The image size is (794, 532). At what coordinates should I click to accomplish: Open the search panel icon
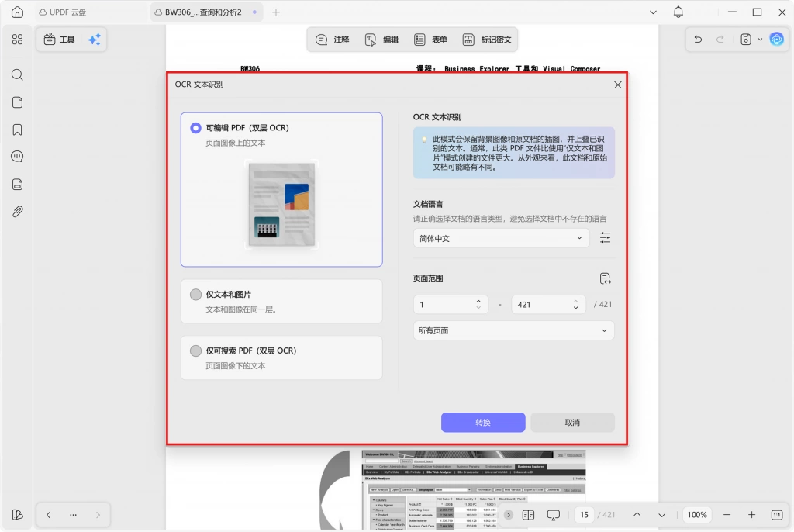17,75
